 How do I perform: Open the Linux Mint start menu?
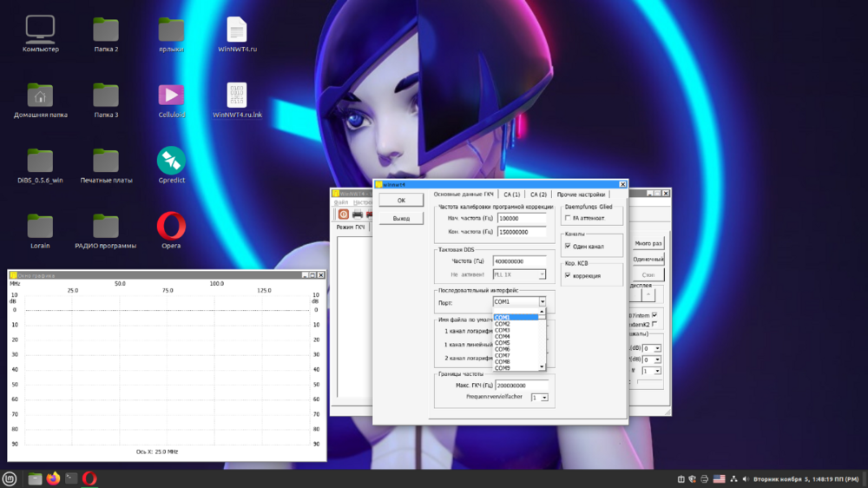tap(10, 478)
